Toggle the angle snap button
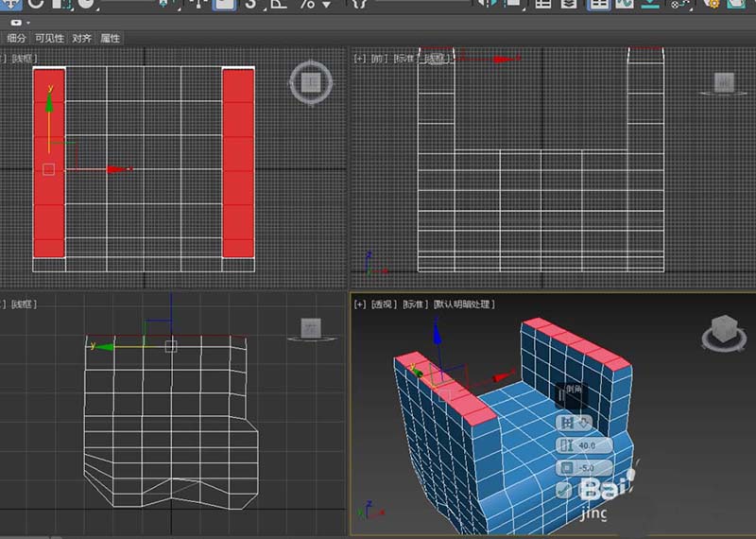756x539 pixels. pos(278,4)
